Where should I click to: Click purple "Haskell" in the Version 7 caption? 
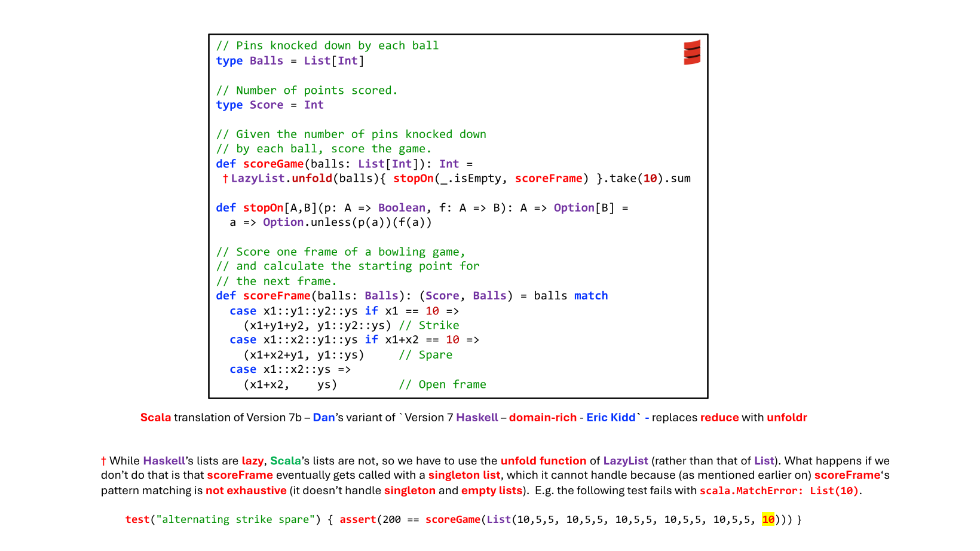[x=477, y=417]
